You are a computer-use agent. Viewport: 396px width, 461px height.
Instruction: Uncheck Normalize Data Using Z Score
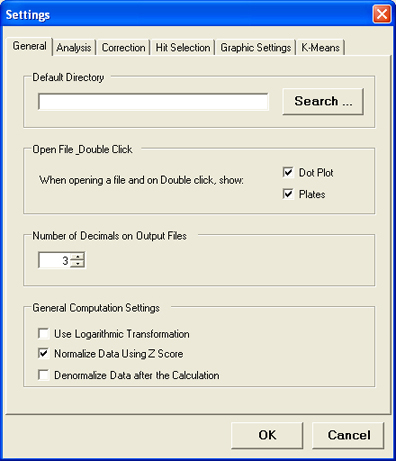click(x=44, y=353)
